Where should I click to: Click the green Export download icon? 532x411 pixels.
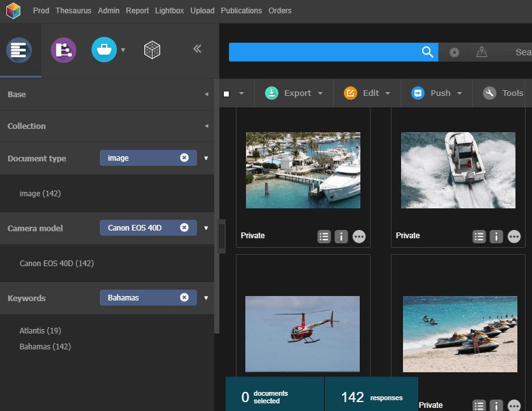click(x=271, y=93)
